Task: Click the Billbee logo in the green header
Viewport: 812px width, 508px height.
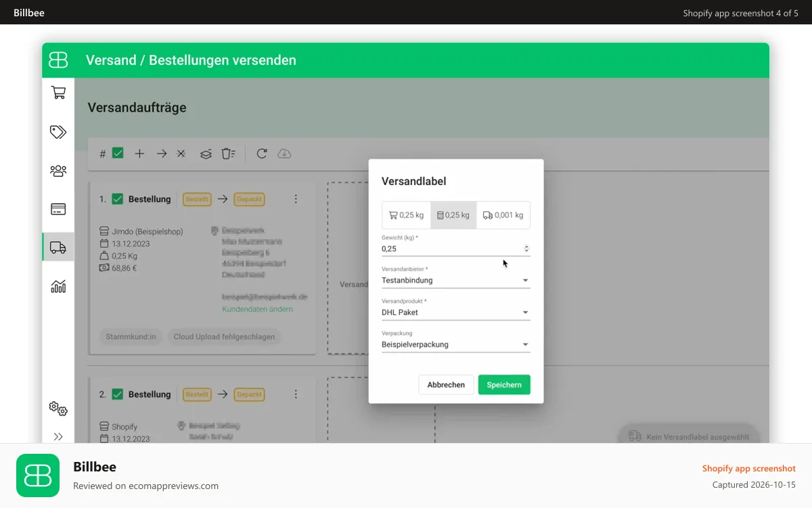Action: coord(58,60)
